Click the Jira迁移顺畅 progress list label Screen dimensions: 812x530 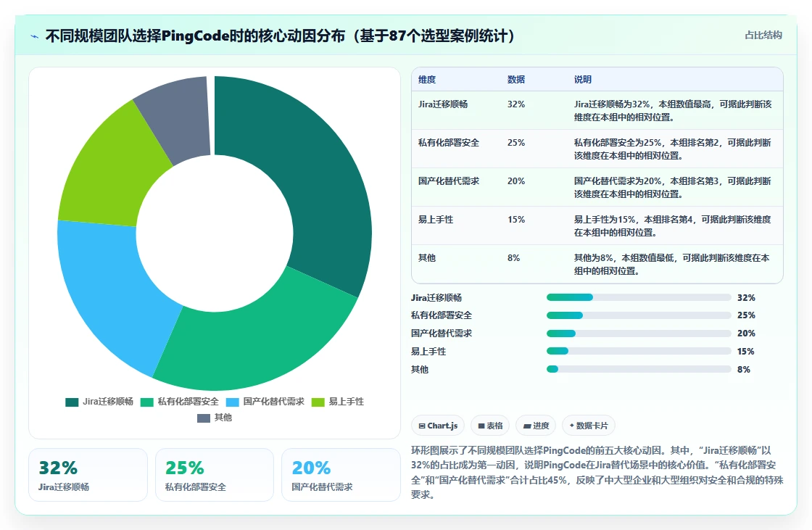click(436, 297)
